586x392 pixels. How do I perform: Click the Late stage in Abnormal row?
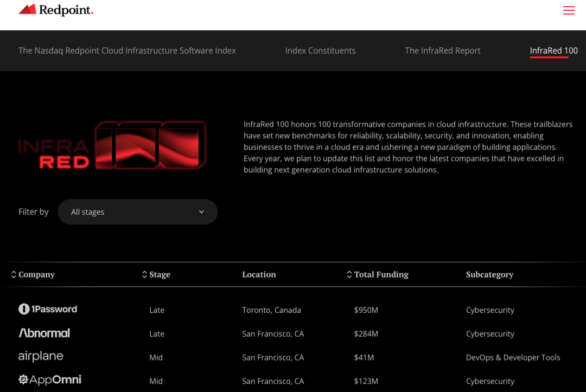coord(157,334)
